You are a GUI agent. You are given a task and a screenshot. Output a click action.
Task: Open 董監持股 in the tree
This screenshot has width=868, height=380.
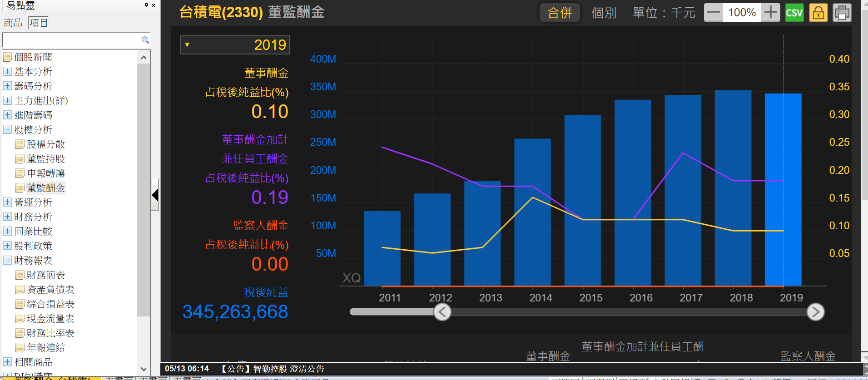(45, 159)
